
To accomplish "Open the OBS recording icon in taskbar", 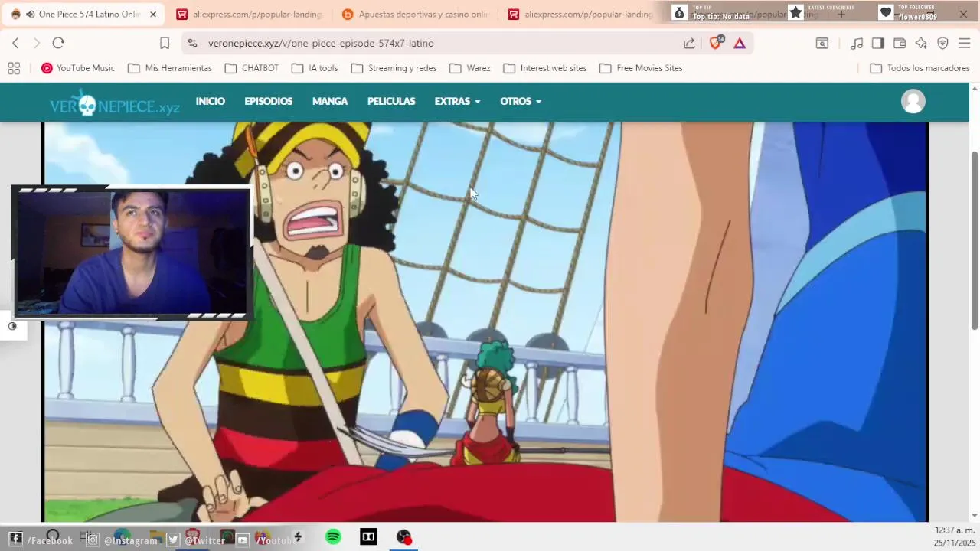I will pos(404,537).
